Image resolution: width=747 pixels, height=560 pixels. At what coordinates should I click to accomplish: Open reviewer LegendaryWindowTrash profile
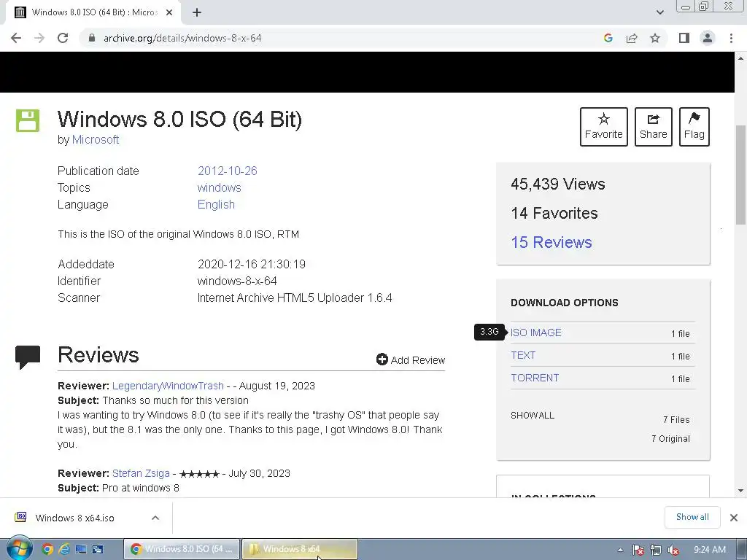(x=168, y=386)
